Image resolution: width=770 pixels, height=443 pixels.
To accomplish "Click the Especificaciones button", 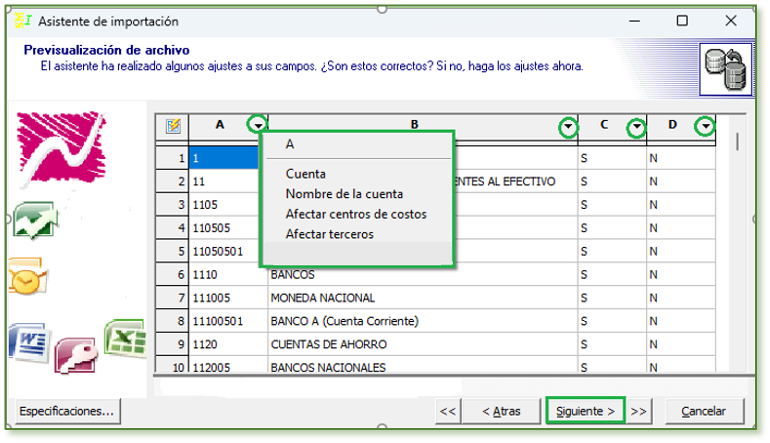I will click(x=67, y=410).
